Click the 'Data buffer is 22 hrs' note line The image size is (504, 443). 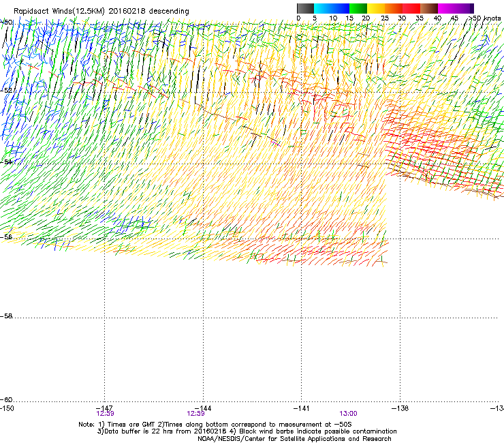pos(247,431)
